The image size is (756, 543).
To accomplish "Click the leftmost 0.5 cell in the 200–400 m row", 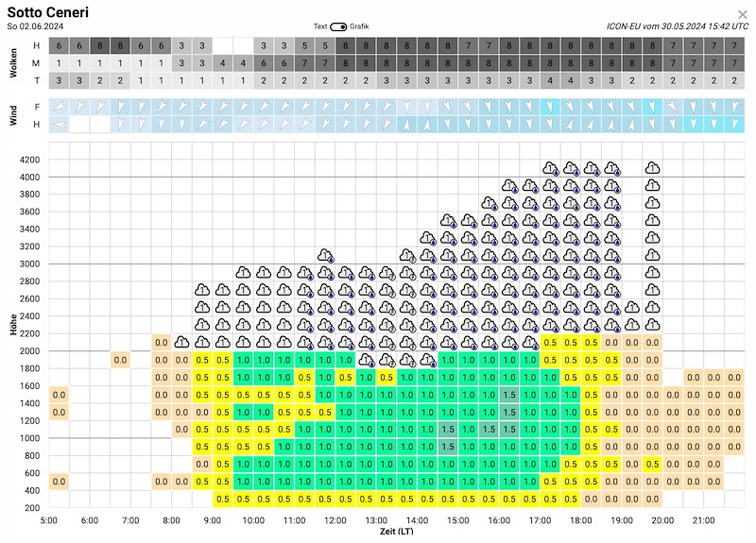I will (x=223, y=500).
